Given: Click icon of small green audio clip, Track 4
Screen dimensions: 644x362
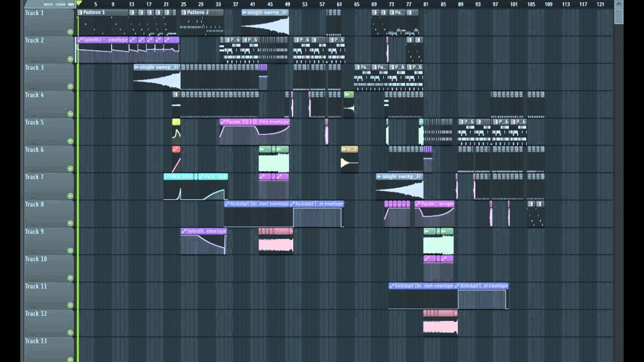Looking at the screenshot, I should click(x=347, y=95).
